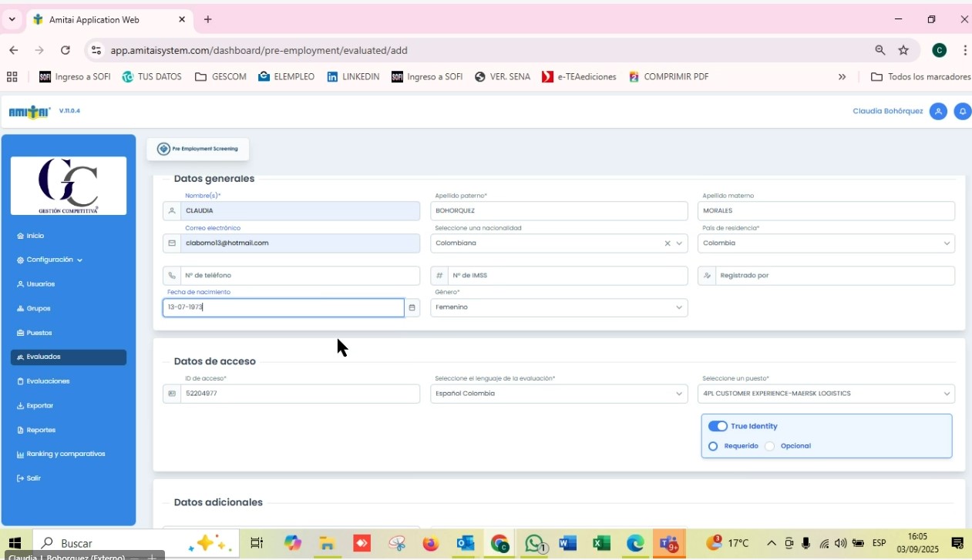Reload the page in browser

click(x=66, y=50)
